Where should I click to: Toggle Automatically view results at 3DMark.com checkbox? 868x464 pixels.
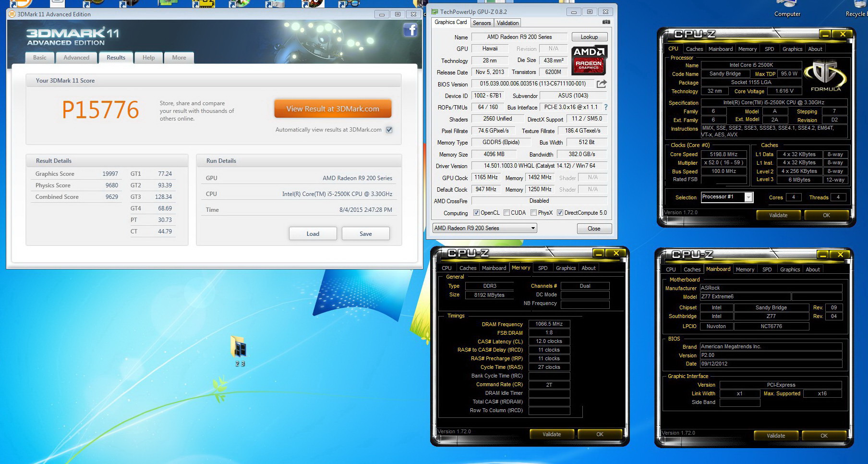pyautogui.click(x=389, y=130)
